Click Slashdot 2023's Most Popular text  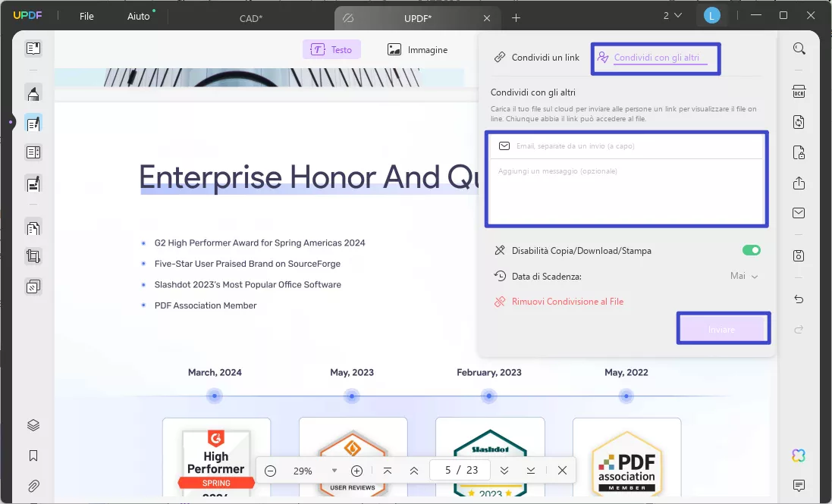click(248, 285)
